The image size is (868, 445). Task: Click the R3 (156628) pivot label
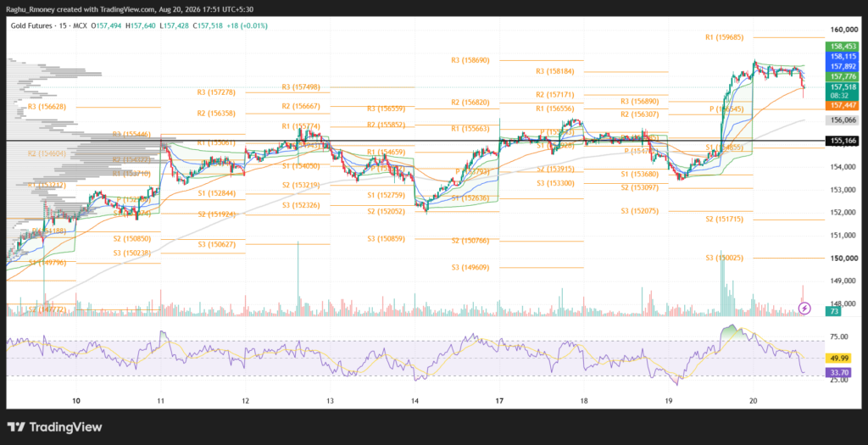pyautogui.click(x=47, y=106)
